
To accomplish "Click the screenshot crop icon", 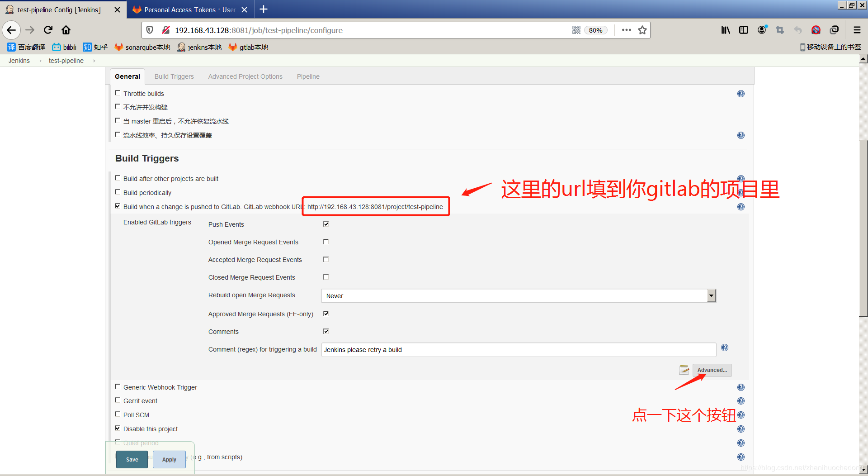I will pyautogui.click(x=779, y=30).
